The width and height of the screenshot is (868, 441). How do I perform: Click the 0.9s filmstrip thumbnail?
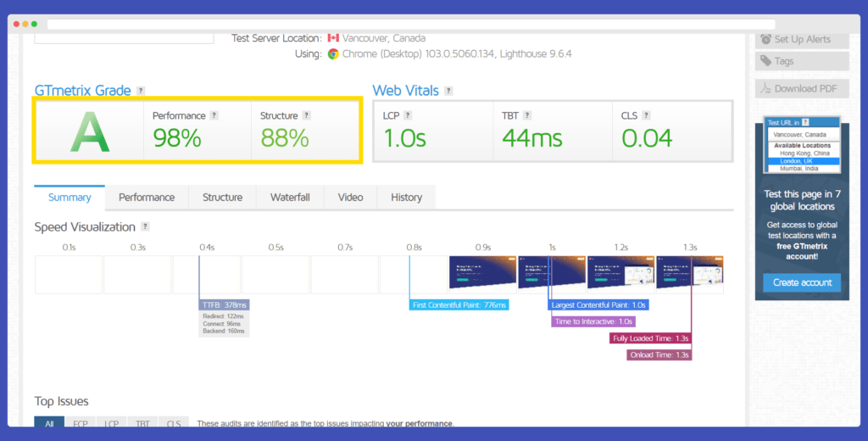[x=482, y=274]
